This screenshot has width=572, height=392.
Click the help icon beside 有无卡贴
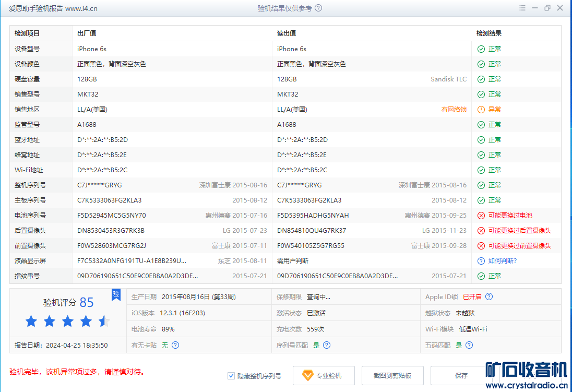click(175, 345)
